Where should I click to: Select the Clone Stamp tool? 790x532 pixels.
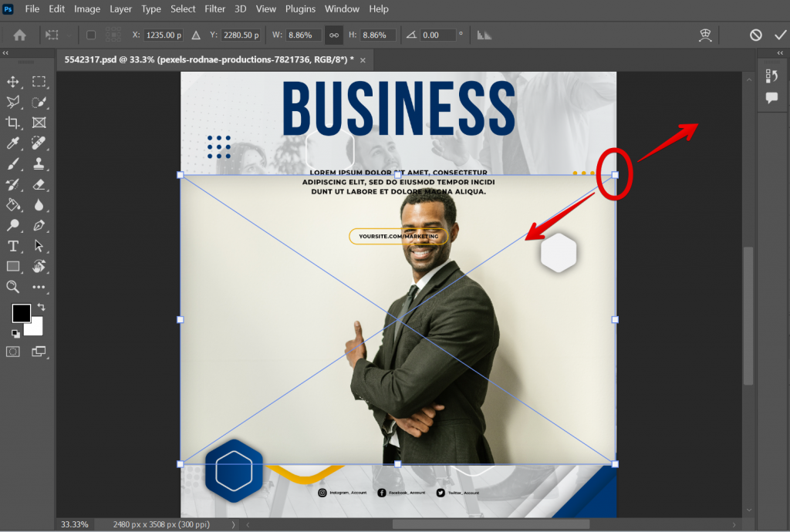[x=39, y=163]
